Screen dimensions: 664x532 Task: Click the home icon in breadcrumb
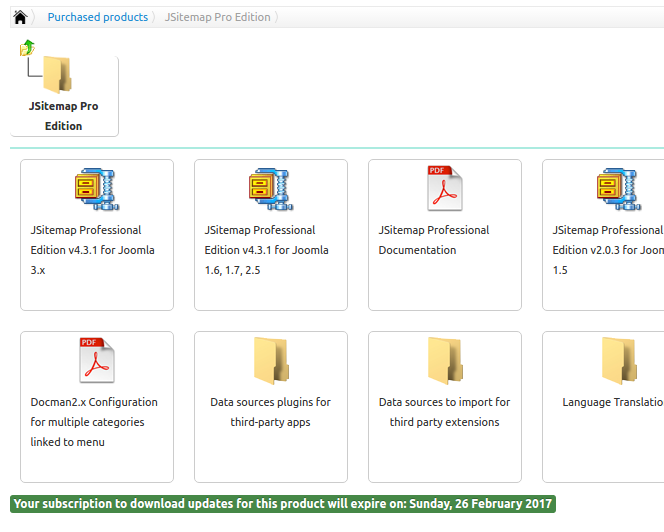pyautogui.click(x=20, y=17)
